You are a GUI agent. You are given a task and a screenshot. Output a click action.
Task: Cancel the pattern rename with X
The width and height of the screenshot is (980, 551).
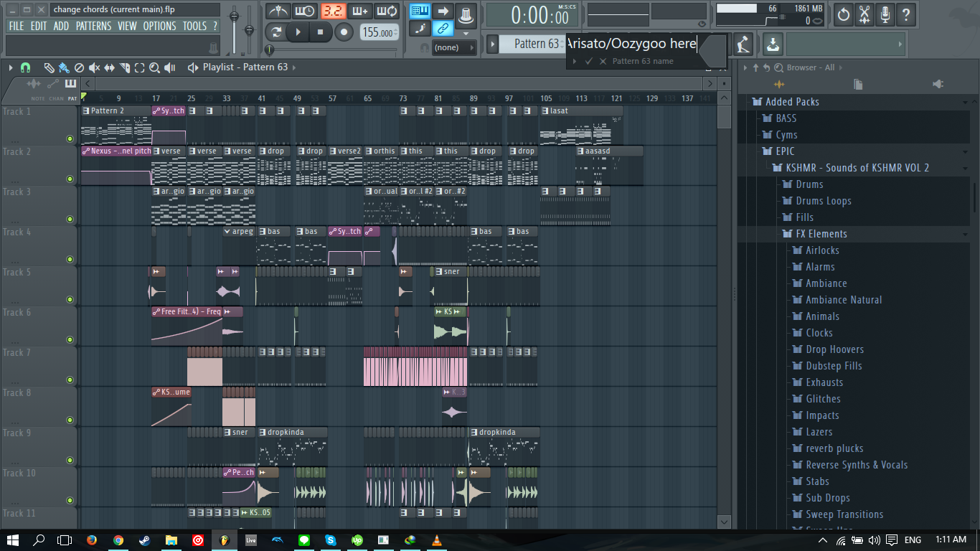tap(603, 61)
